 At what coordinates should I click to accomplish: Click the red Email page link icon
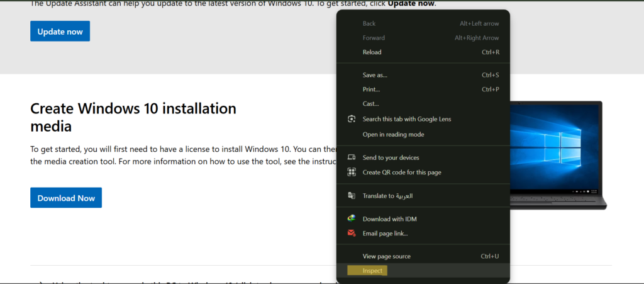pyautogui.click(x=352, y=234)
